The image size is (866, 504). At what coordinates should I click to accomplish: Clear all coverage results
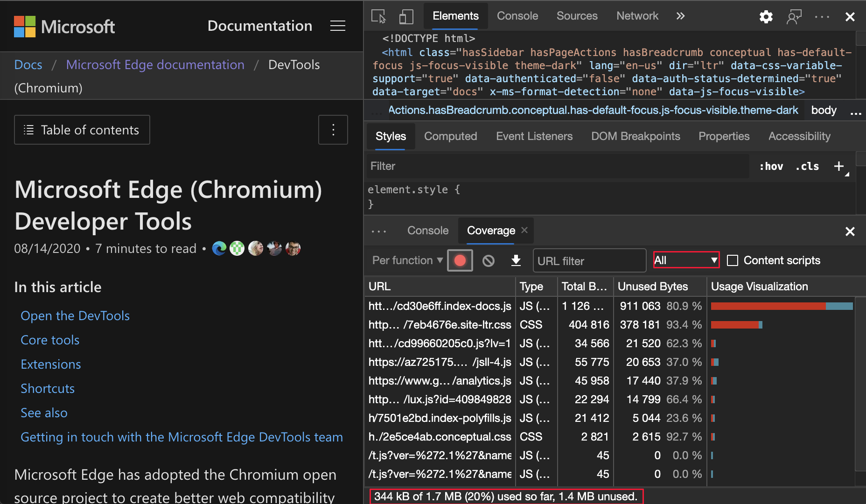coord(489,260)
